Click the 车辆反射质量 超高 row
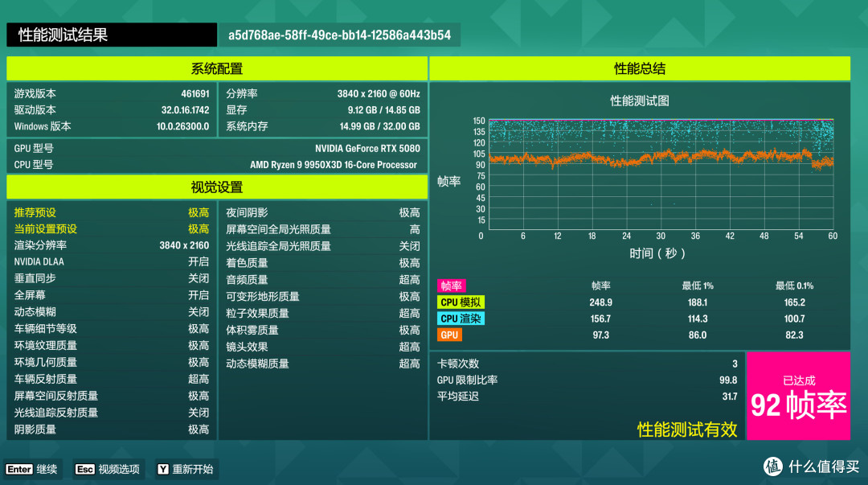 pyautogui.click(x=112, y=379)
